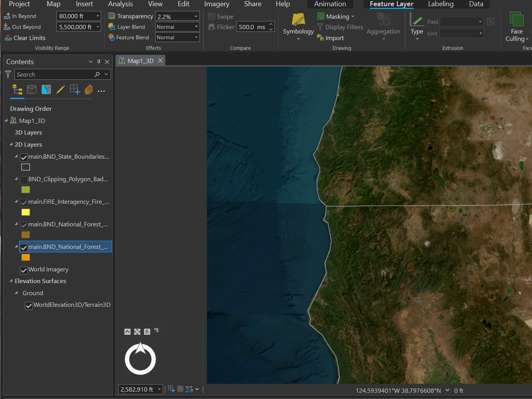Click the compass to reset map north
The width and height of the screenshot is (532, 399).
click(x=140, y=358)
